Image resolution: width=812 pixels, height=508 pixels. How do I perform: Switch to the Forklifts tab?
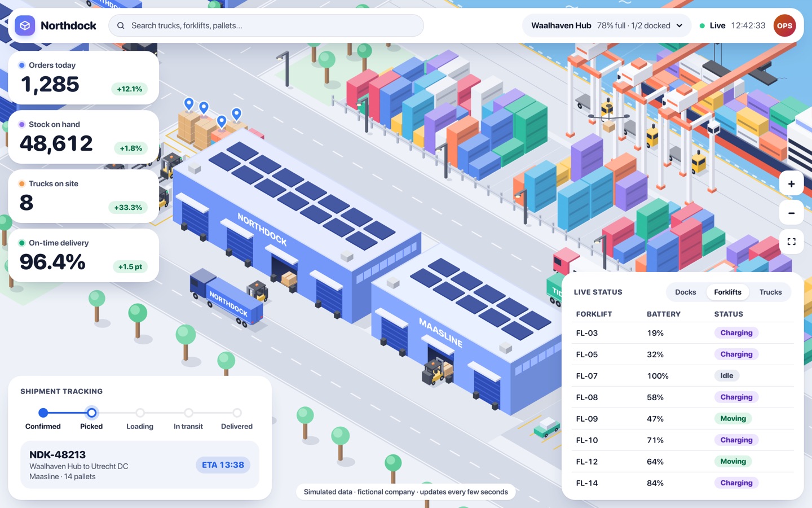coord(727,292)
